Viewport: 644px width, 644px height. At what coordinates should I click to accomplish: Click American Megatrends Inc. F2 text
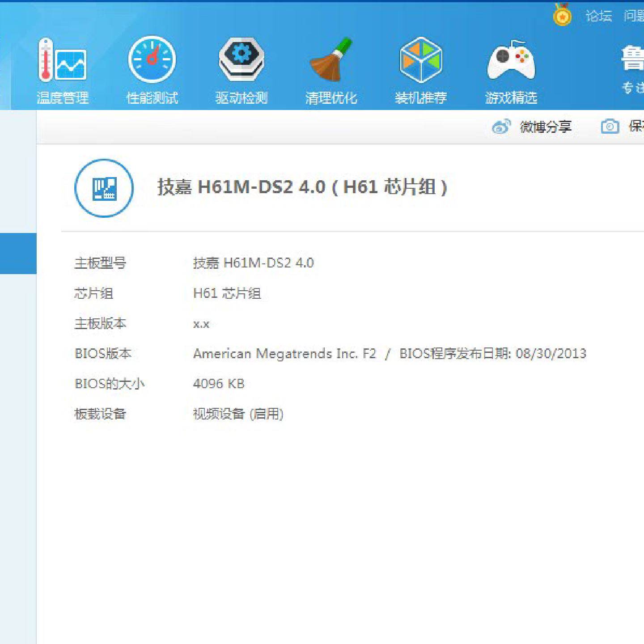(284, 354)
